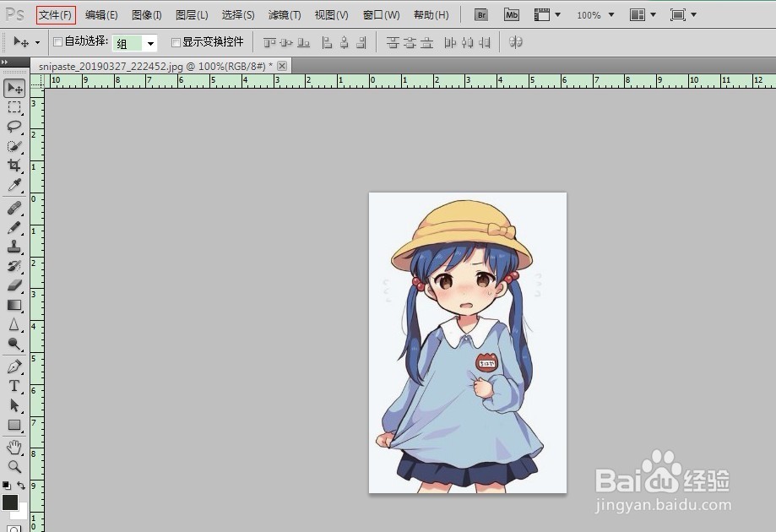Select the Lasso tool

point(14,127)
